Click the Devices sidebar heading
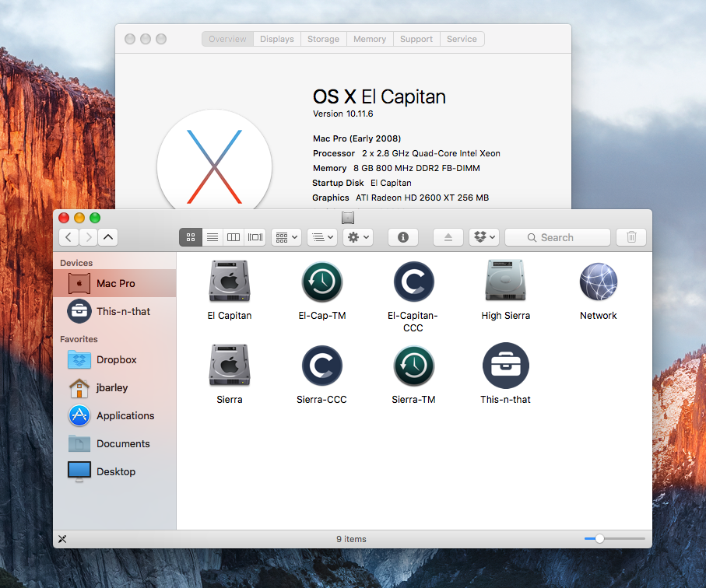The image size is (706, 588). pos(76,263)
